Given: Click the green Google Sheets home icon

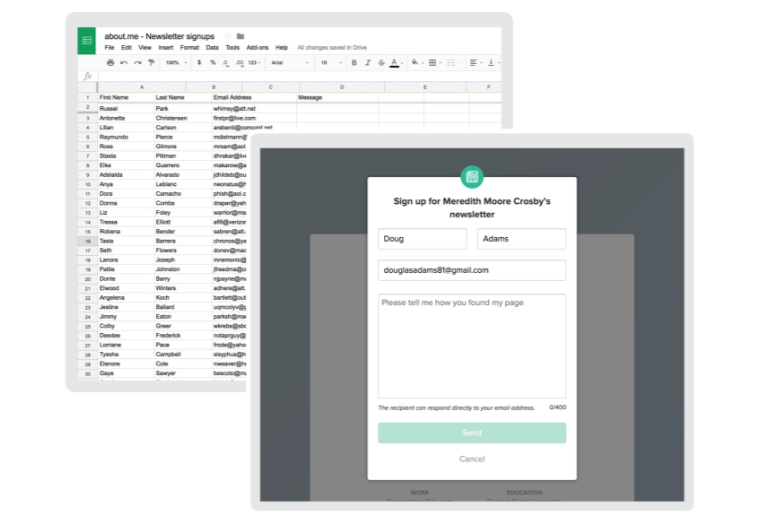Looking at the screenshot, I should point(87,41).
